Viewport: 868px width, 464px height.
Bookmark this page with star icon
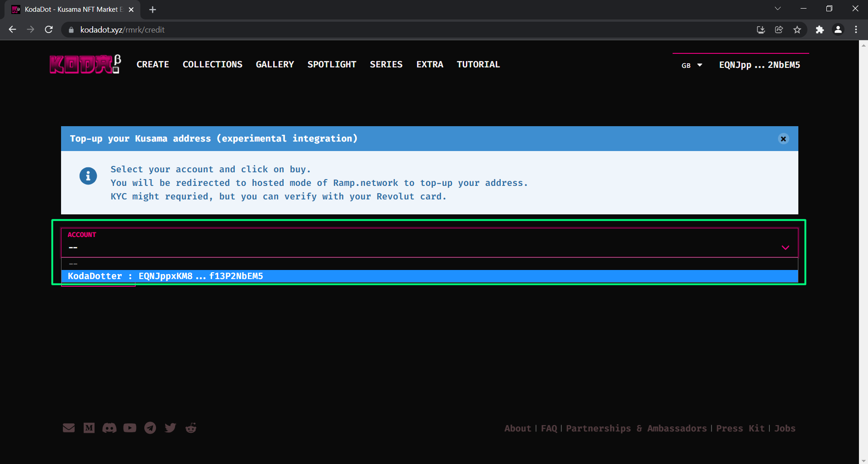[x=797, y=30]
